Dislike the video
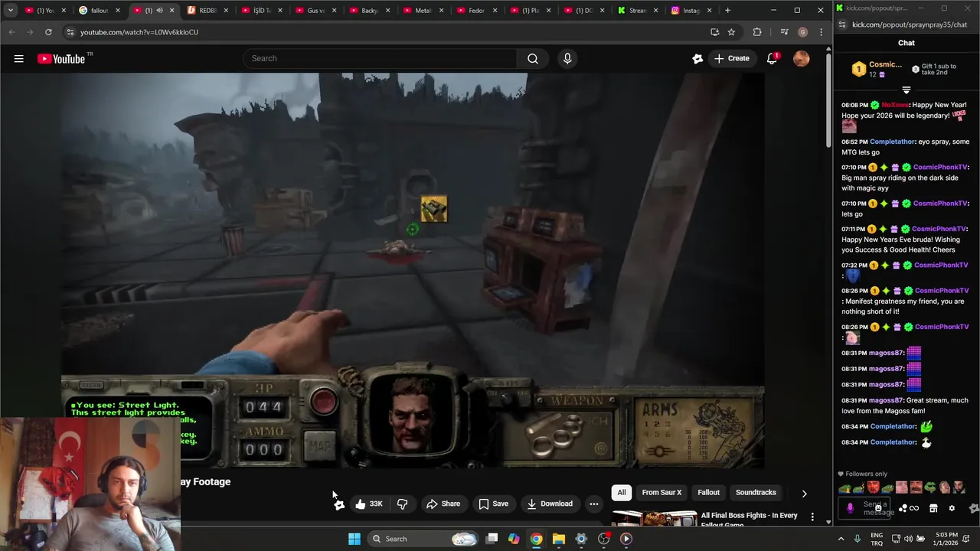Screen dimensions: 980x551 402,504
